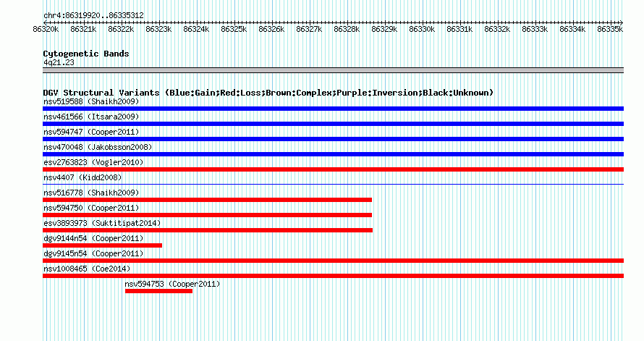This screenshot has width=644, height=341.
Task: Click nsv1008465 (Coe2014) variant label
Action: tap(87, 269)
